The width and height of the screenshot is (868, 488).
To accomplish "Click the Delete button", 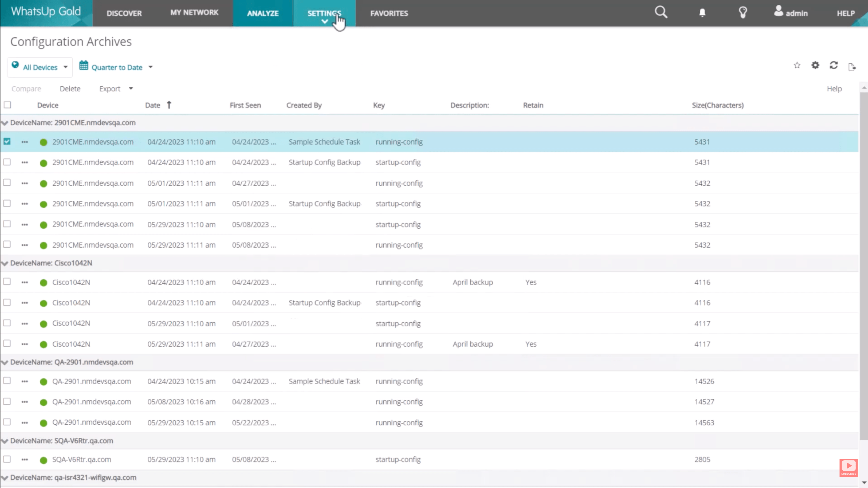I will (x=70, y=89).
